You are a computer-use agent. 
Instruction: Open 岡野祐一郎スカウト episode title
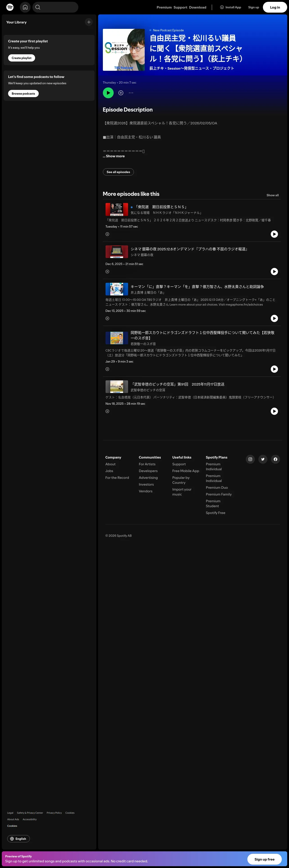(x=203, y=335)
